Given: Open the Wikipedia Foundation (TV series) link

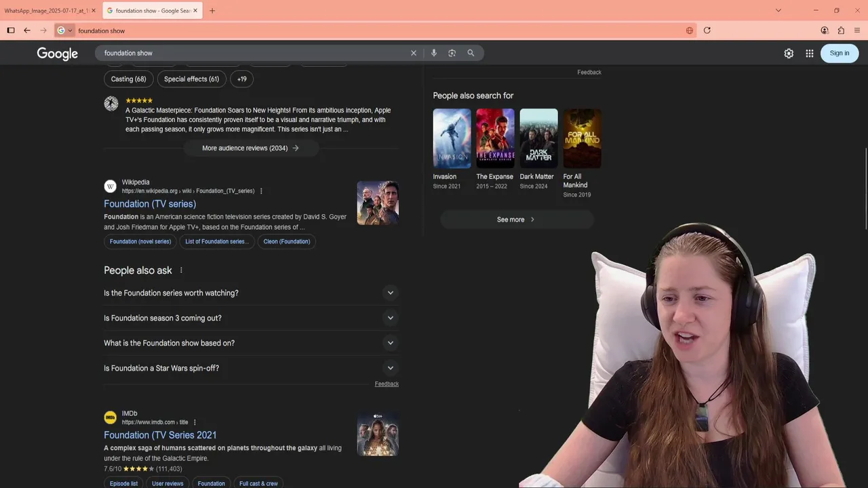Looking at the screenshot, I should coord(150,203).
